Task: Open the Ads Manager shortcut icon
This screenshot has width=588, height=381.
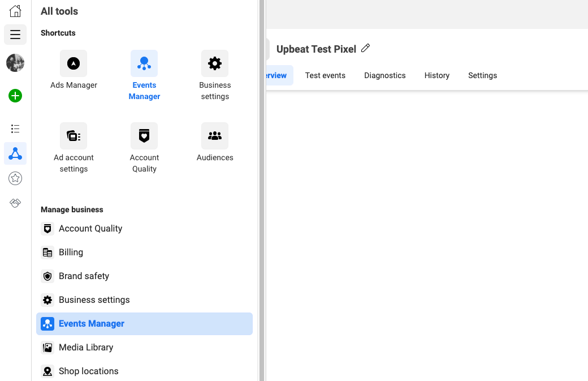Action: pos(73,63)
